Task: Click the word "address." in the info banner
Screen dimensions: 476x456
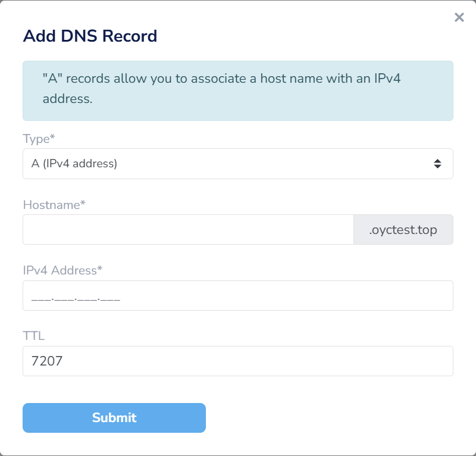Action: coord(68,99)
